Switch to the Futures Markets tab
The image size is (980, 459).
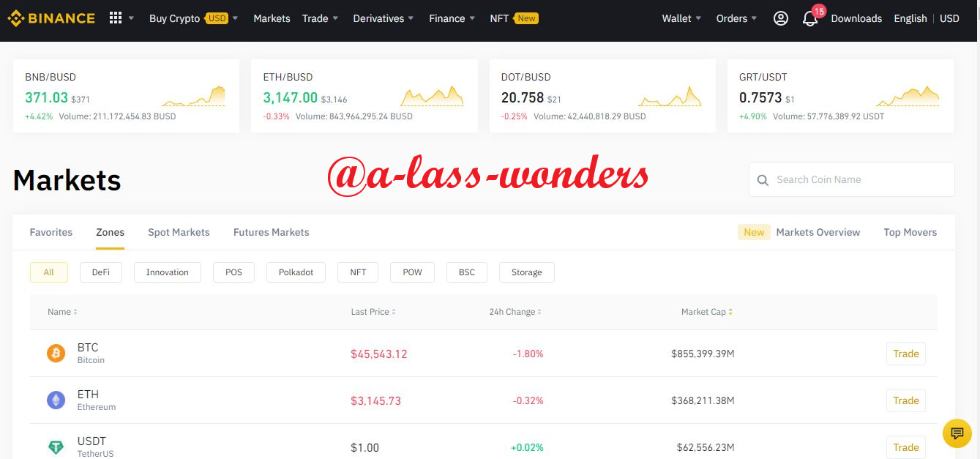coord(272,232)
